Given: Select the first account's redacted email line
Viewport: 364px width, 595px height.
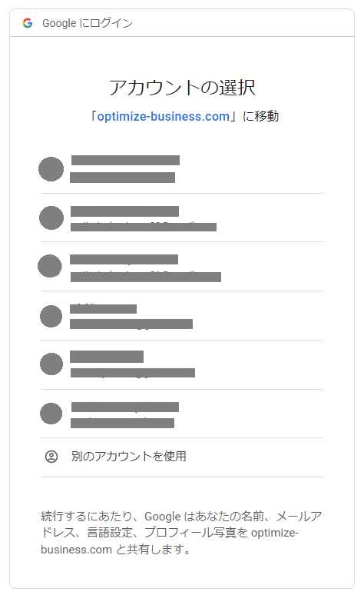Looking at the screenshot, I should (x=122, y=178).
